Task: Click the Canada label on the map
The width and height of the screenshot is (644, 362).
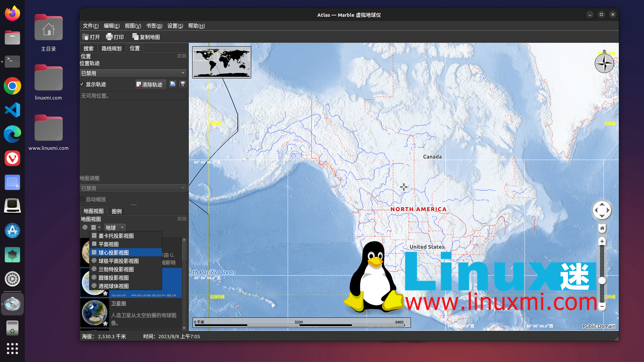Action: click(x=432, y=157)
